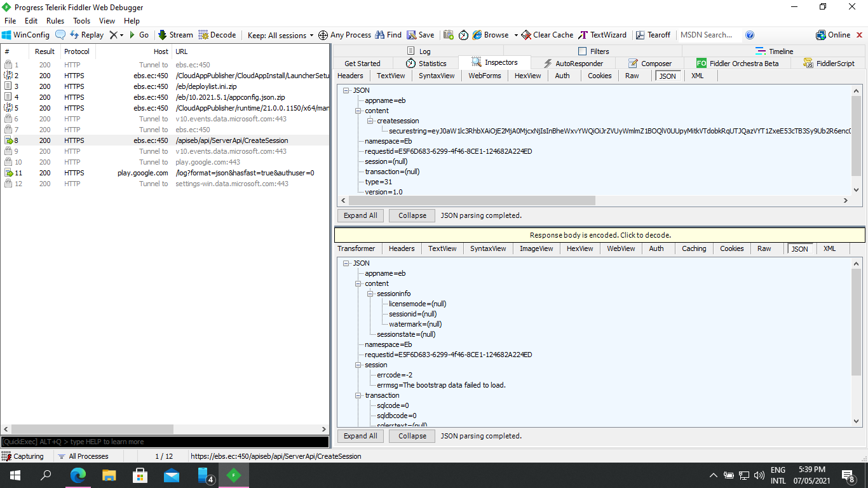Open the Rules menu
868x488 pixels.
[55, 21]
